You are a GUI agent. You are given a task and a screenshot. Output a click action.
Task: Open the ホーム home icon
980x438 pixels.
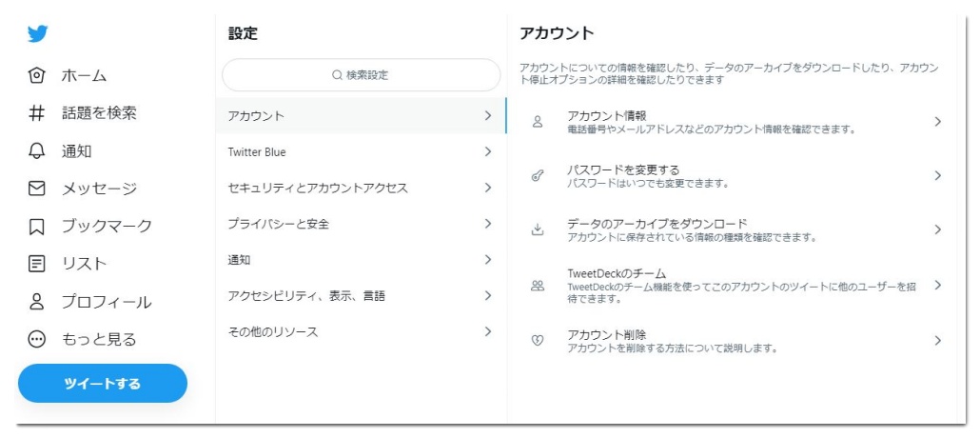click(x=37, y=75)
